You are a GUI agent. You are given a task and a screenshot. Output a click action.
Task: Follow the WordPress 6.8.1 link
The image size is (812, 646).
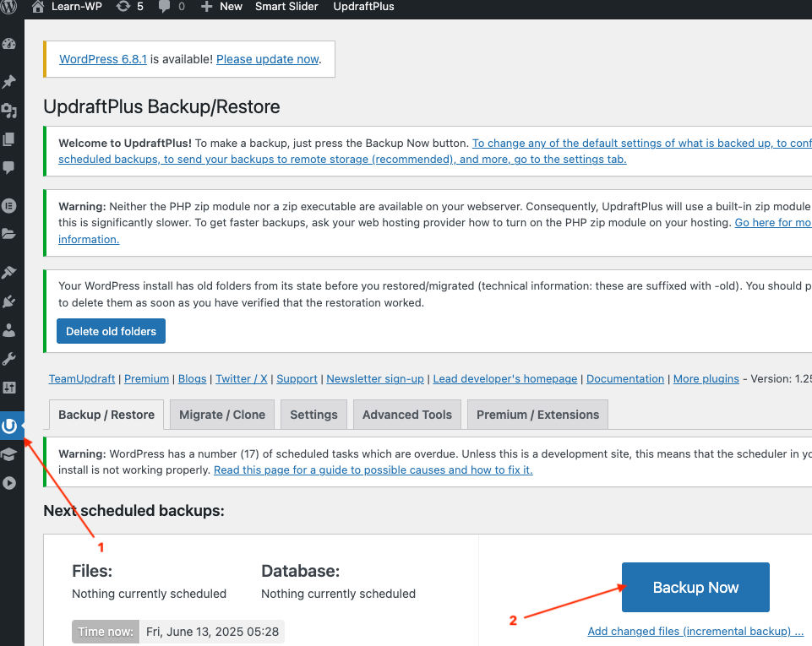click(103, 59)
